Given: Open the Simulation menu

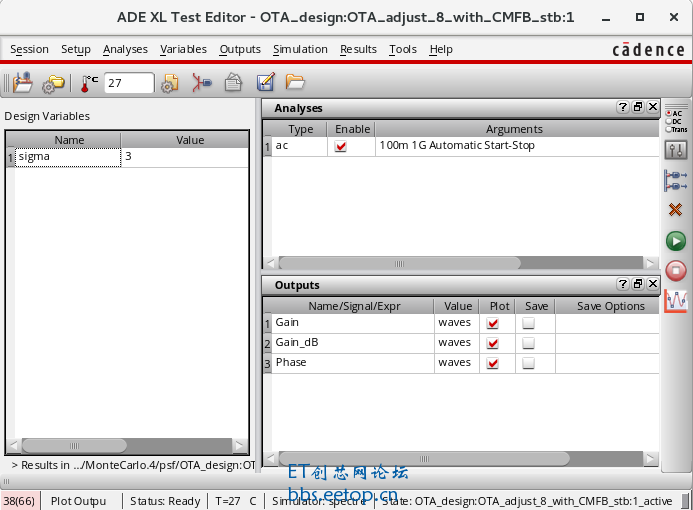Looking at the screenshot, I should click(x=300, y=49).
